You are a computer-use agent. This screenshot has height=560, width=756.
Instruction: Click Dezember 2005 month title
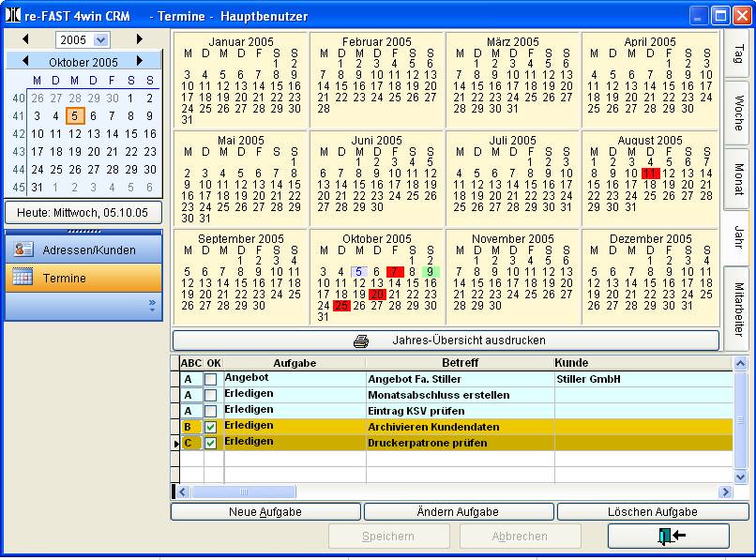[650, 239]
